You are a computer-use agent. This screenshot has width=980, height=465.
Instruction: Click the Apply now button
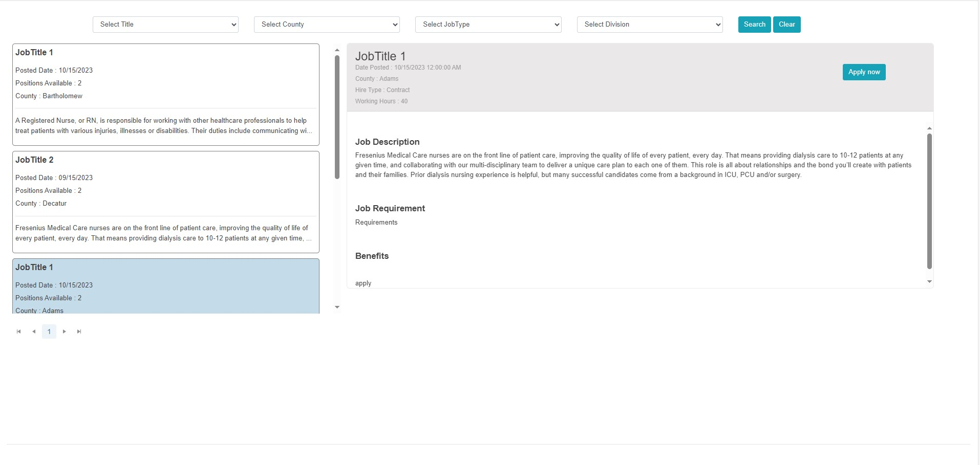click(864, 72)
